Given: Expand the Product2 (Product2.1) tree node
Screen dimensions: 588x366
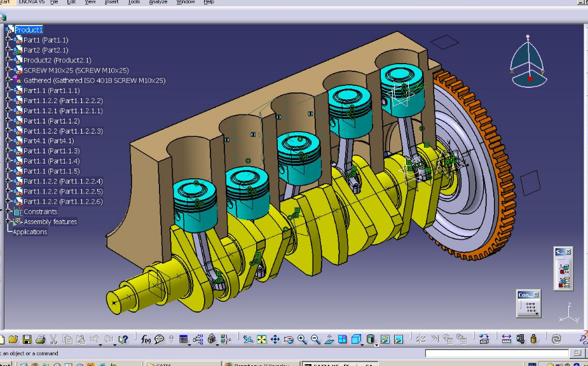Looking at the screenshot, I should (8, 60).
